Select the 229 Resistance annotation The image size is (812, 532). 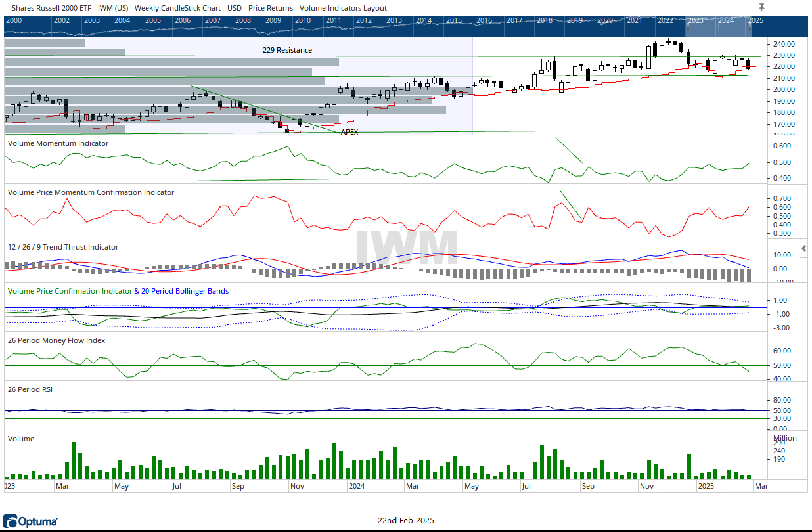tap(287, 50)
